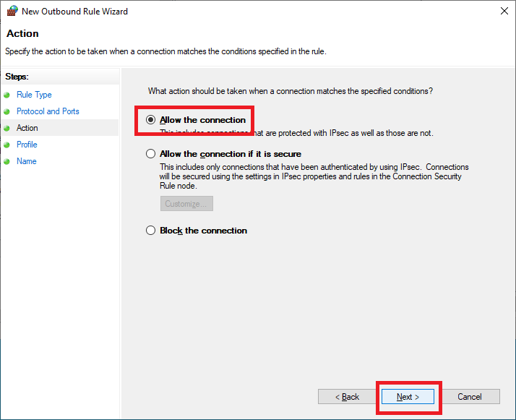Click the firewall wizard icon in title bar
516x420 pixels.
click(x=11, y=12)
